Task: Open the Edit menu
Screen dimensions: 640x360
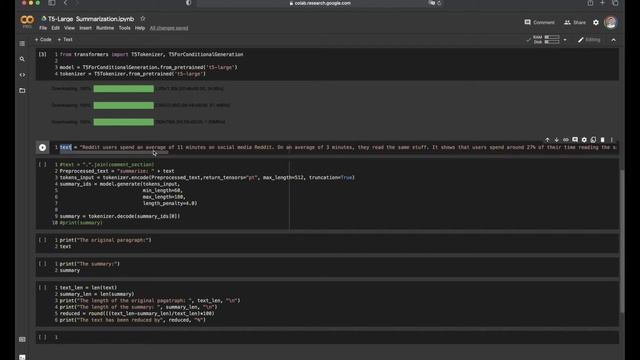Action: 56,28
